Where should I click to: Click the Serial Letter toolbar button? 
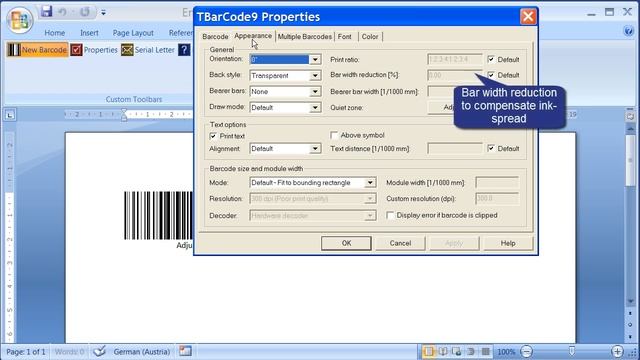tap(148, 50)
